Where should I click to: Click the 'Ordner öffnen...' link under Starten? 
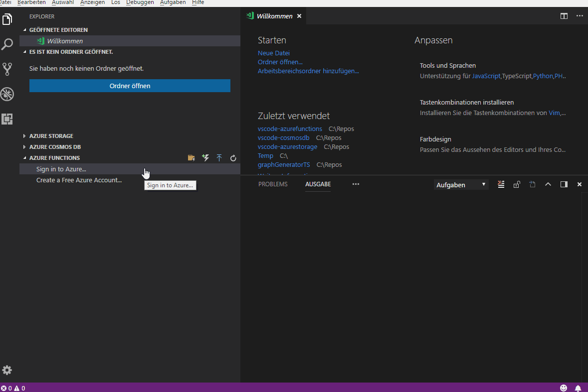click(280, 62)
